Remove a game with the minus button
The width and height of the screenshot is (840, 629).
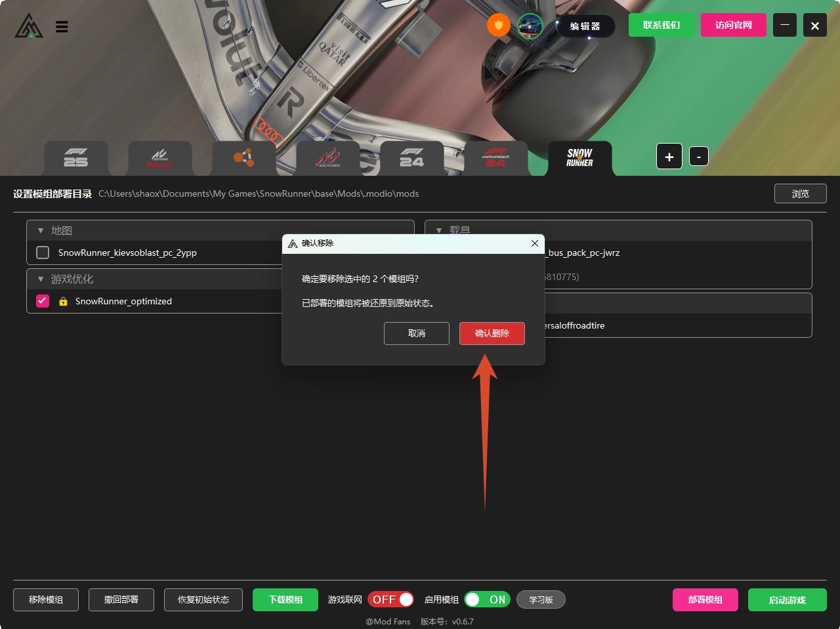pyautogui.click(x=699, y=157)
